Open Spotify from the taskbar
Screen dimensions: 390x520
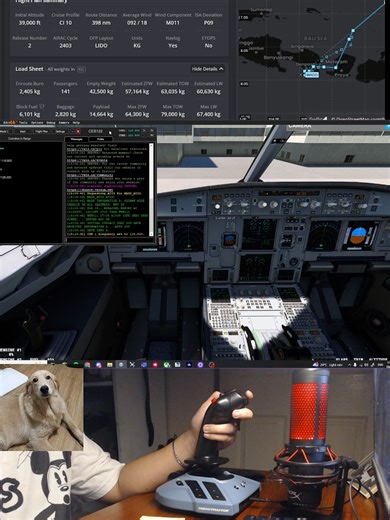click(x=75, y=364)
